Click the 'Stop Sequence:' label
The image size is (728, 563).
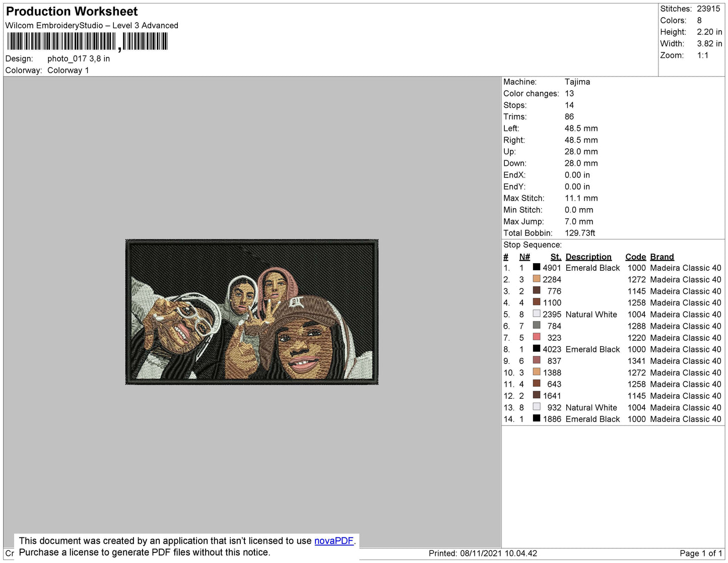point(533,244)
